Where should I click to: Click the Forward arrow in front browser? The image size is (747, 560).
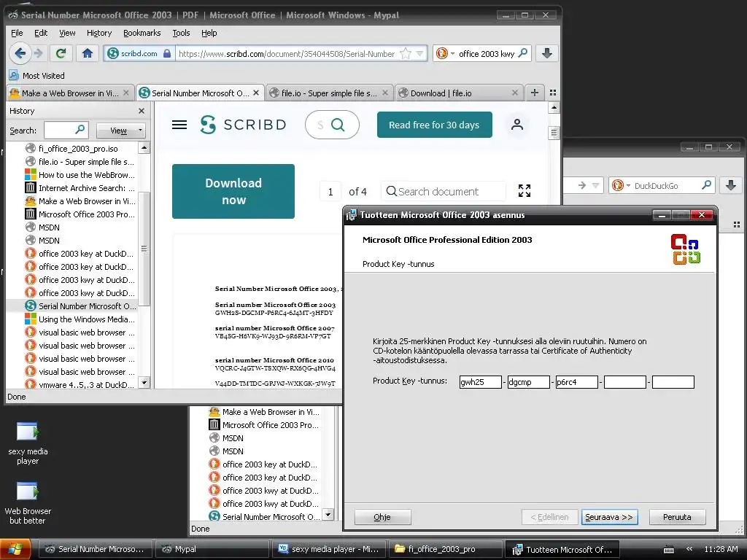coord(39,53)
